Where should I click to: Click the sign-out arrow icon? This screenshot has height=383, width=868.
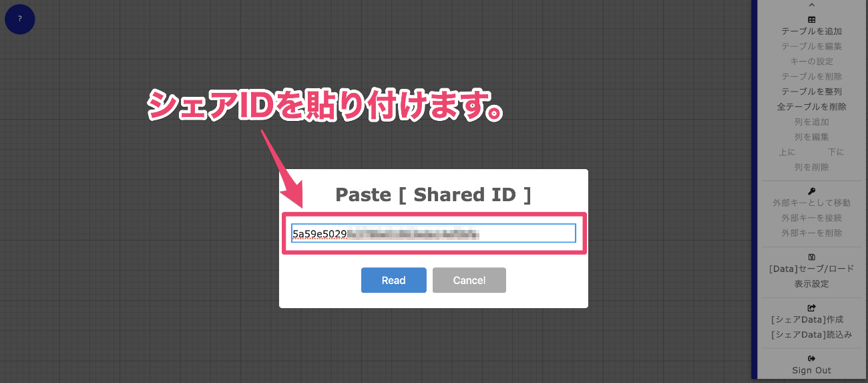811,359
